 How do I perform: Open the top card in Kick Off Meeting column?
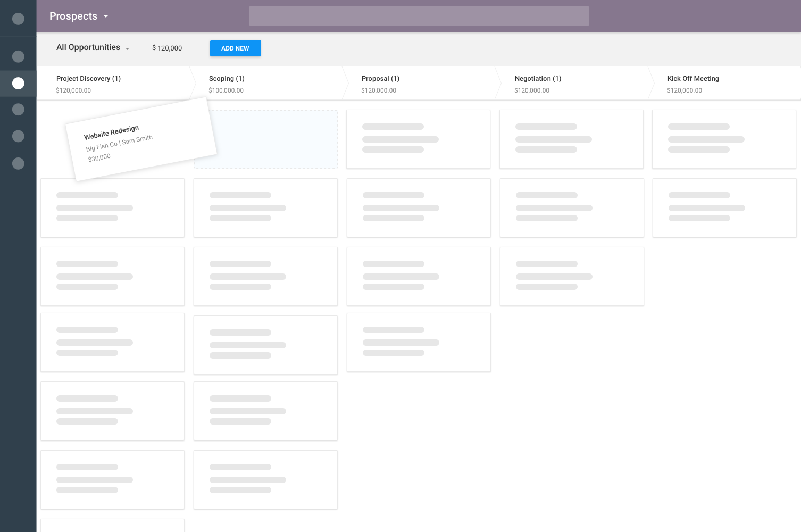tap(724, 139)
